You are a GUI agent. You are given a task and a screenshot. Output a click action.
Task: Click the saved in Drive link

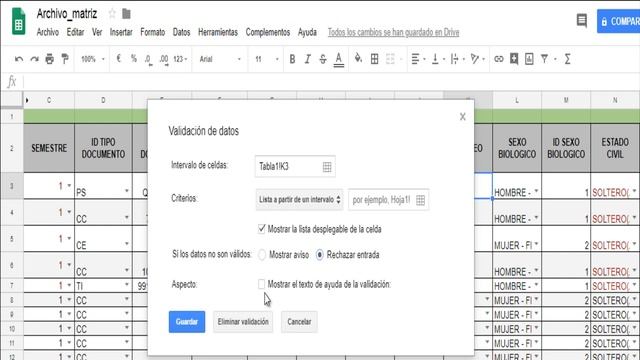pyautogui.click(x=393, y=32)
